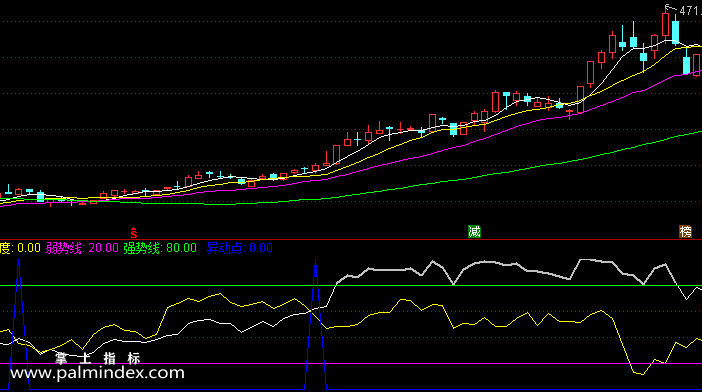Viewport: 702px width, 392px height.
Task: Click the 掌上指标 watermark text
Action: point(98,358)
